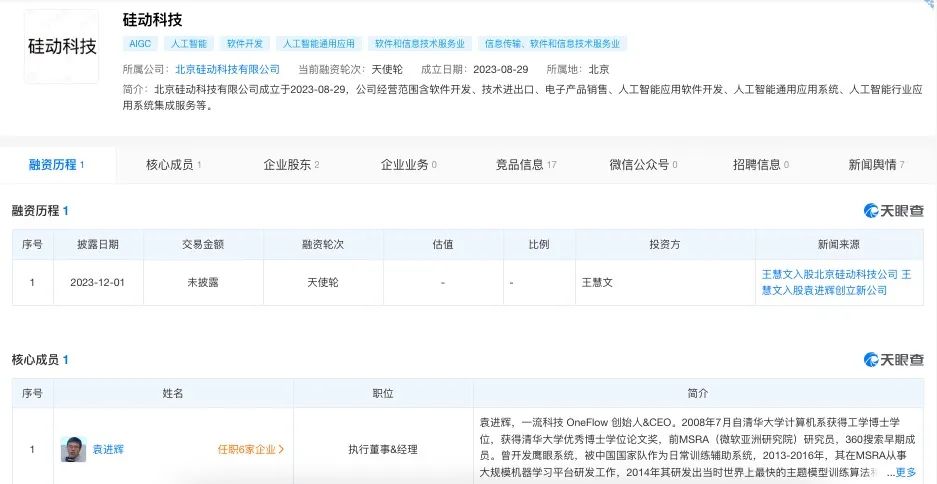
Task: Click the 职位 column header
Action: (x=383, y=393)
